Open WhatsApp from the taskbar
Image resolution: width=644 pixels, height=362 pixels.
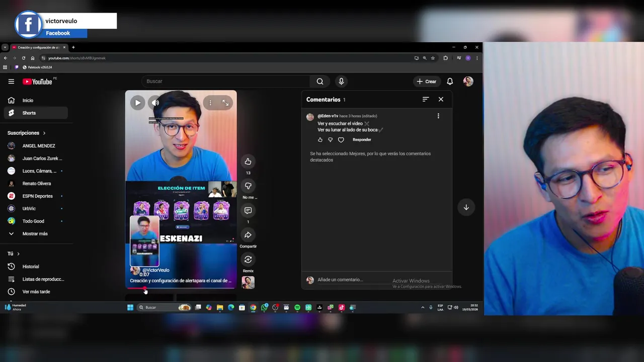[x=264, y=307]
